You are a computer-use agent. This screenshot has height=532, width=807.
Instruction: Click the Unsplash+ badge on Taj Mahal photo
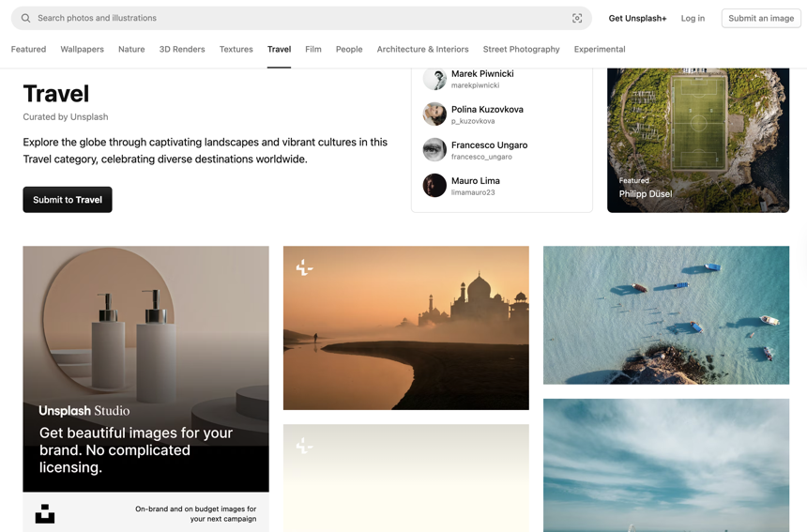coord(304,267)
